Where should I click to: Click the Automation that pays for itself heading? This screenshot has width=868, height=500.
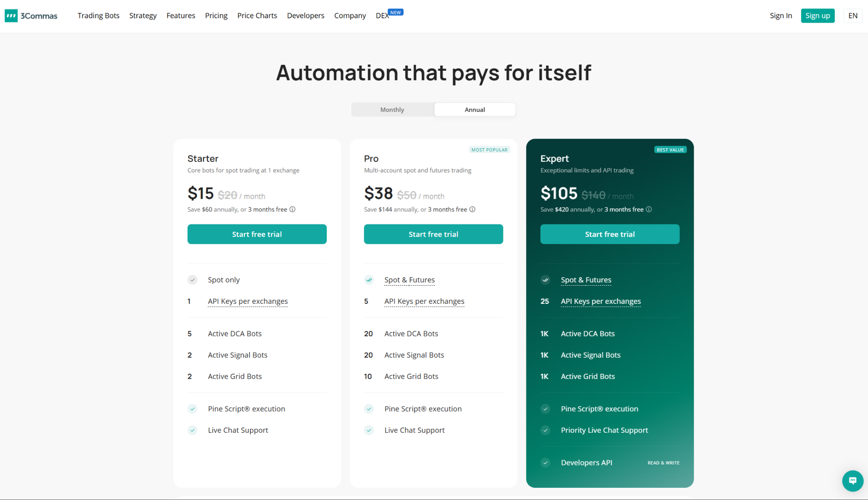tap(434, 72)
